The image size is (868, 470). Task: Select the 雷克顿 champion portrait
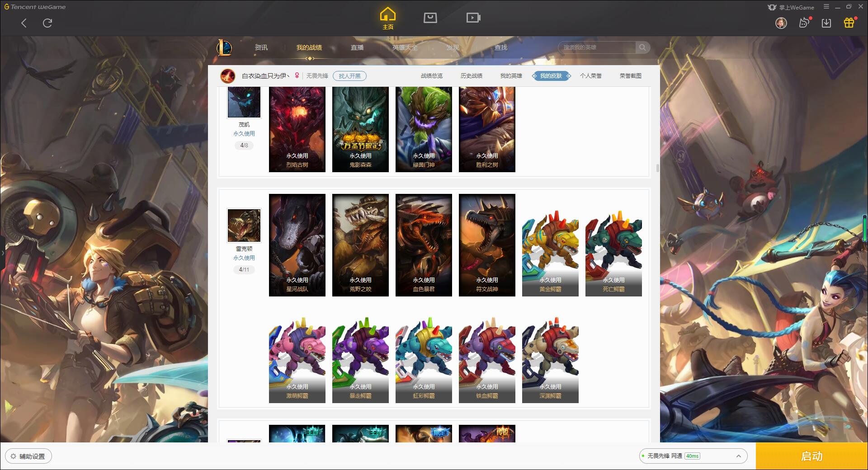[244, 225]
